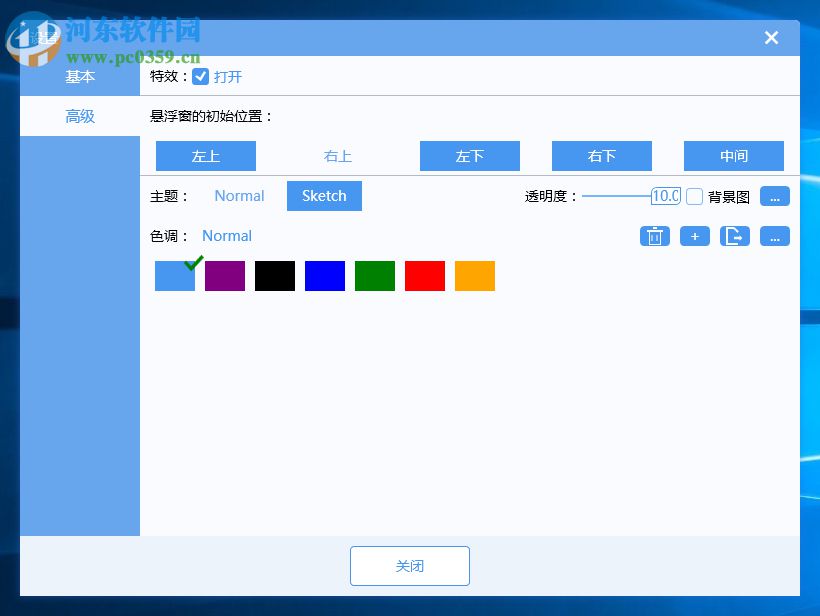Click the transparency value input field
The width and height of the screenshot is (820, 616).
coord(663,196)
